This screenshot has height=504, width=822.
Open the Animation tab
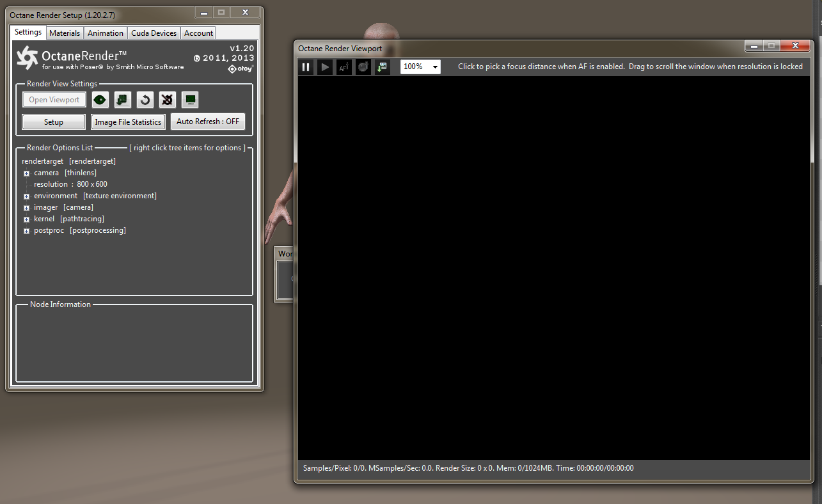(106, 33)
